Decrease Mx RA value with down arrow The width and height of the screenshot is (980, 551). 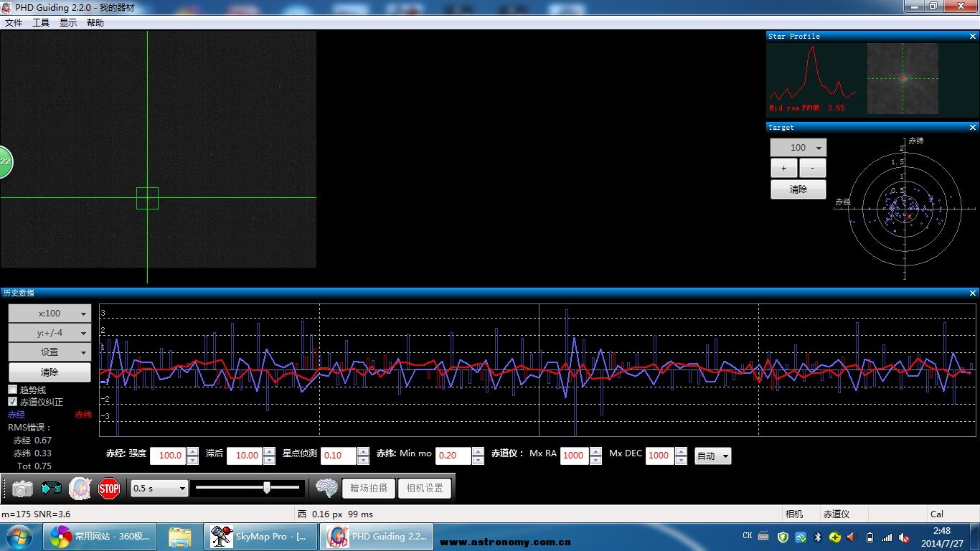pos(595,461)
